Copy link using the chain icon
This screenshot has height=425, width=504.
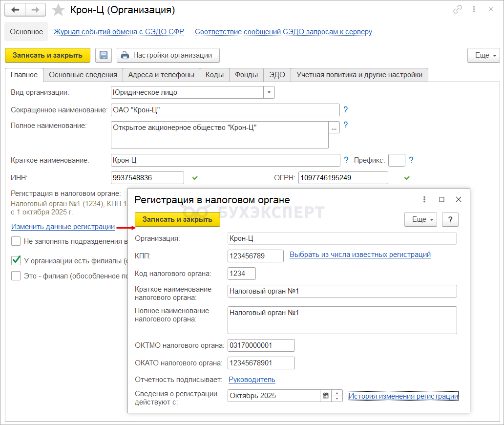458,10
